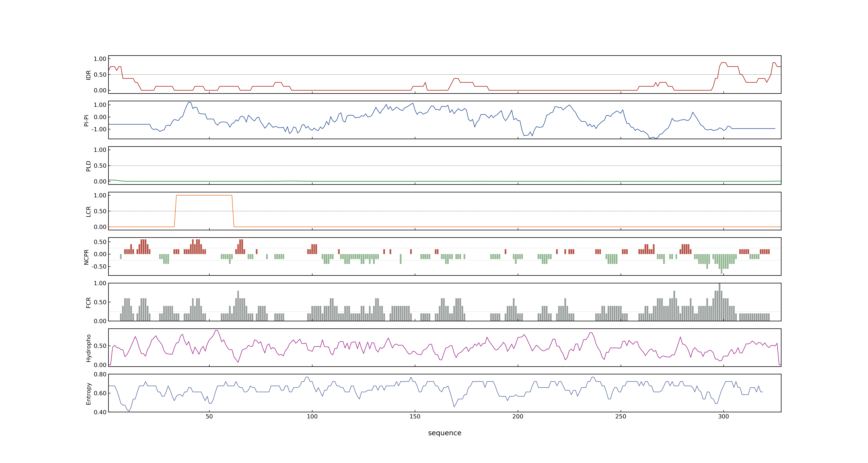
Task: Click the 0.00 tick of the IDR panel
Action: pos(100,90)
